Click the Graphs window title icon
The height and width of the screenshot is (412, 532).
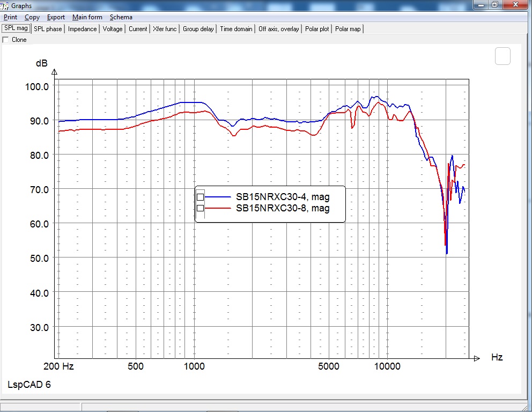click(x=4, y=6)
